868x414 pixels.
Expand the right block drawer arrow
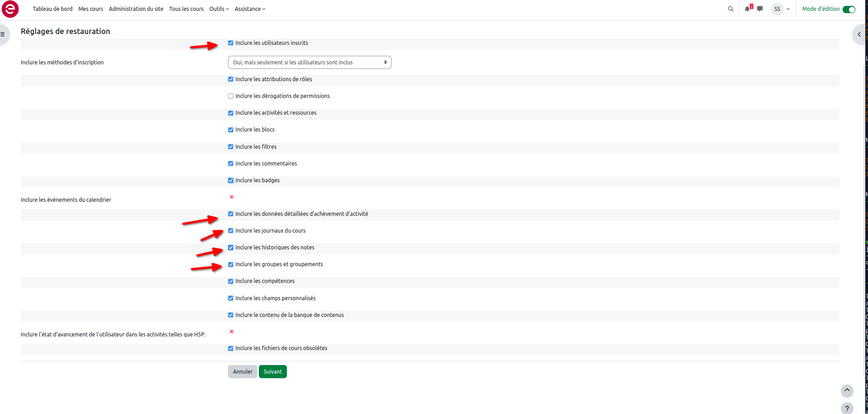[859, 34]
